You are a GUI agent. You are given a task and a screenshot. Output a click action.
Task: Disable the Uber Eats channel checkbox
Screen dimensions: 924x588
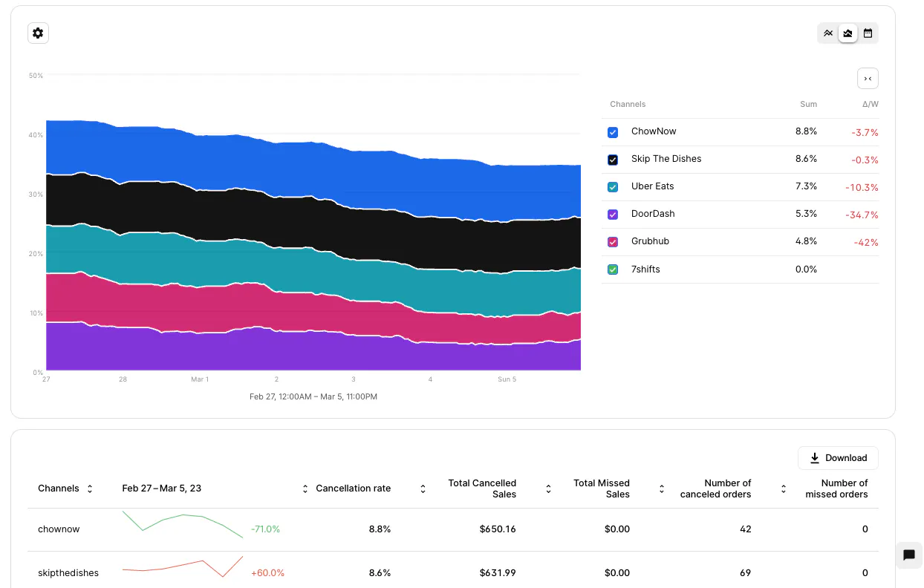[613, 187]
